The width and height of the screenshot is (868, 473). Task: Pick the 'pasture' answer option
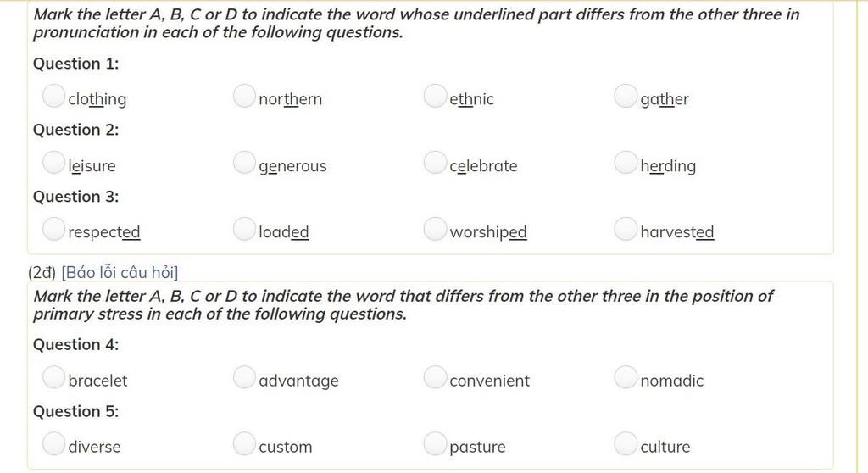[x=435, y=443]
